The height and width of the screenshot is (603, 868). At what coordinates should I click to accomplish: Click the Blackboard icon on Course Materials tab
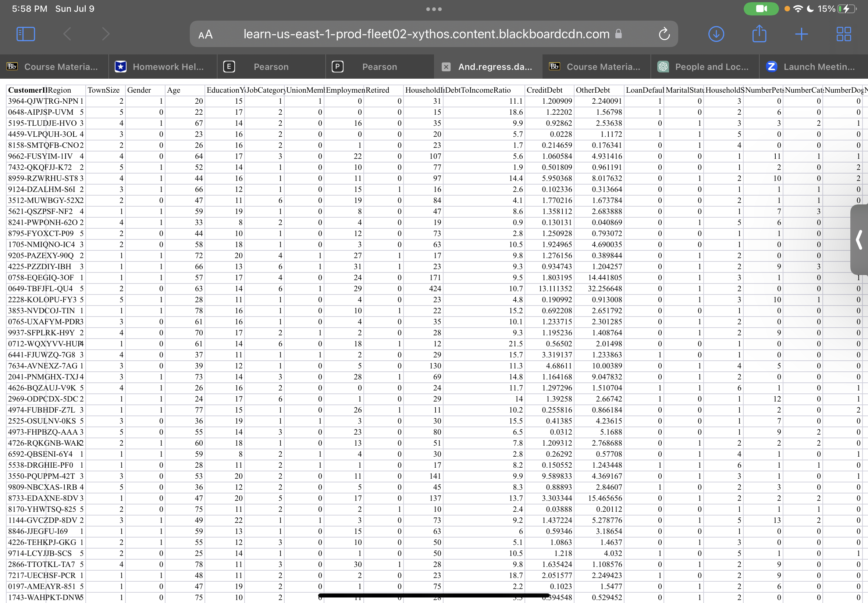[13, 67]
